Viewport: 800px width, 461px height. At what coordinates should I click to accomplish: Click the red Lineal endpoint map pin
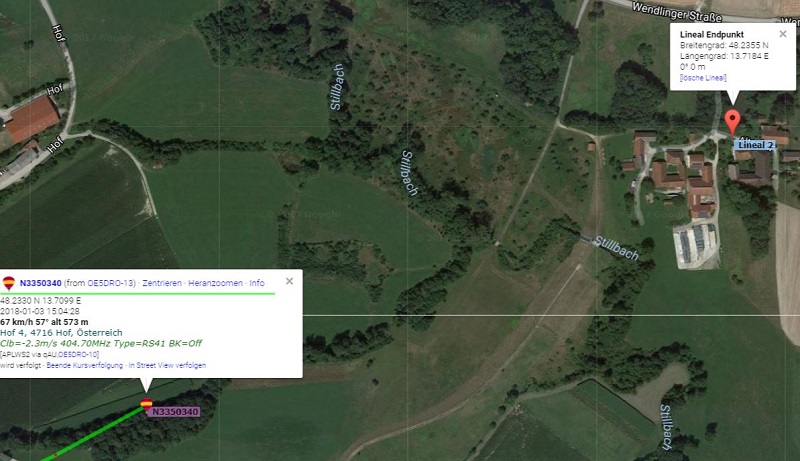pos(732,121)
